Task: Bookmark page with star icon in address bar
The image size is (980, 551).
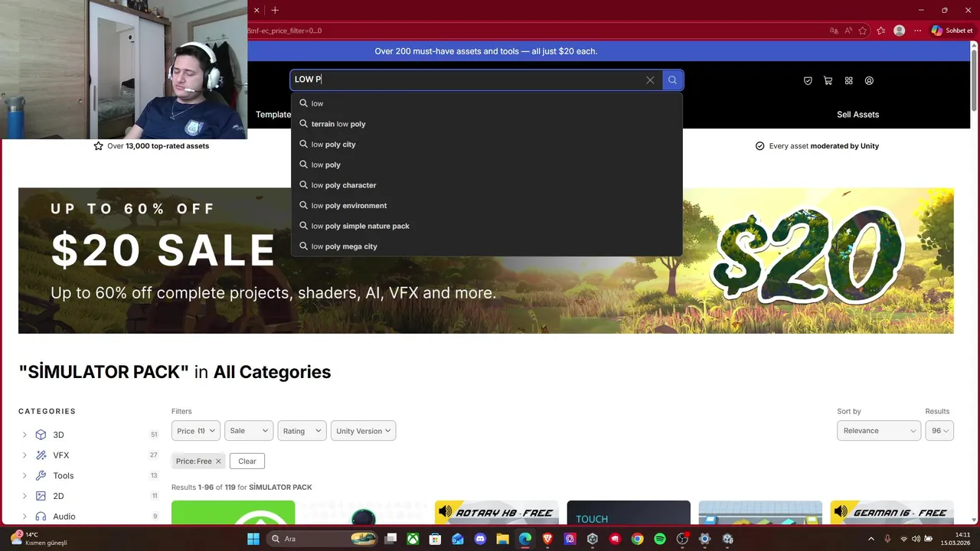Action: [863, 31]
